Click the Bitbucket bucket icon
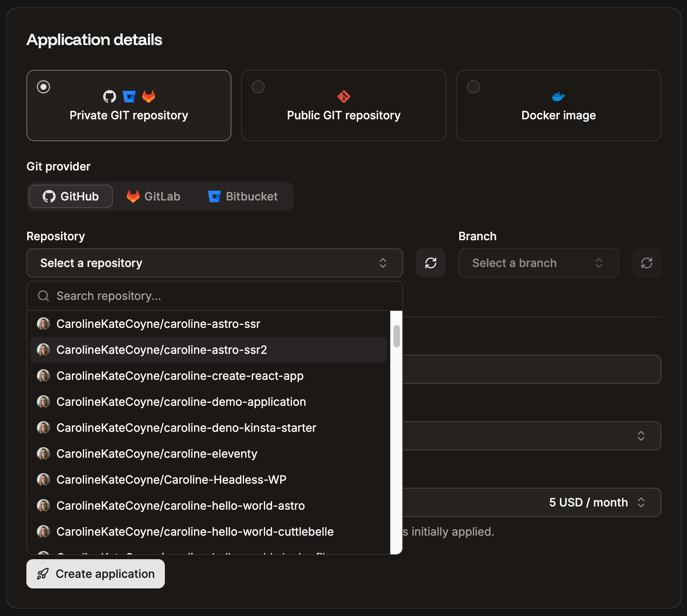This screenshot has height=616, width=687. pos(214,196)
